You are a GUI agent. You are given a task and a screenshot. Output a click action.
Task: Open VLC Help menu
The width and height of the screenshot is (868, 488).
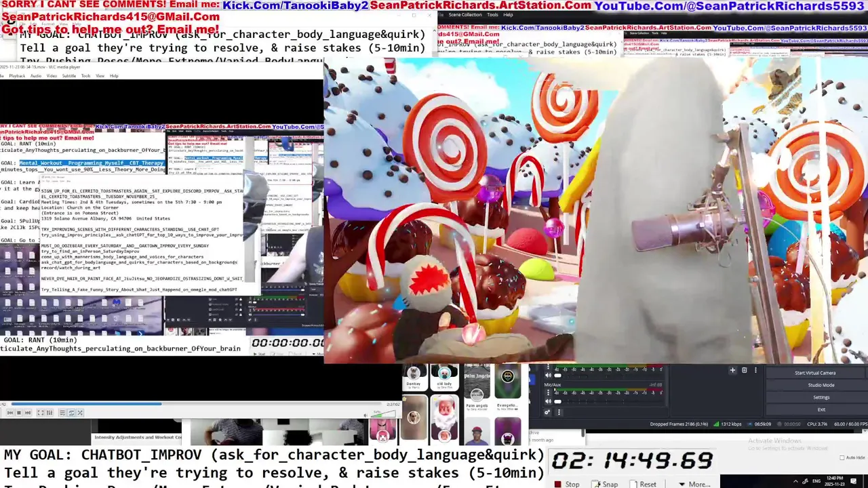pos(114,76)
